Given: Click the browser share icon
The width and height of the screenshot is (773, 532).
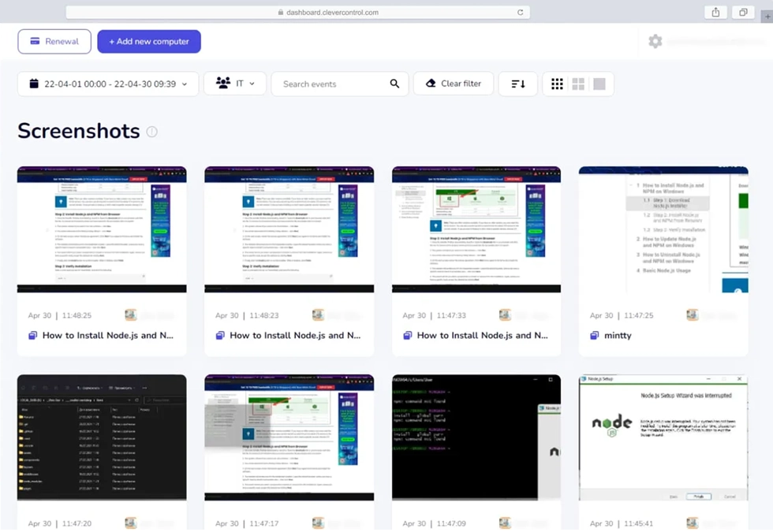Looking at the screenshot, I should (716, 13).
